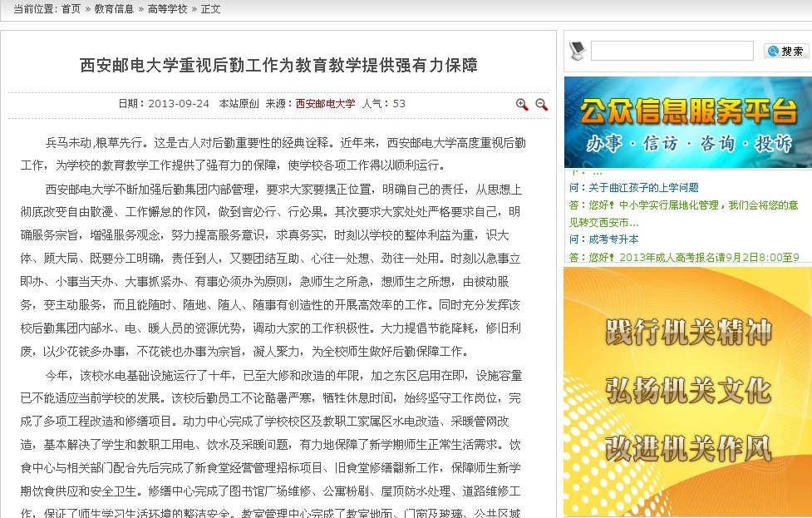Click the zoom-out magnifier icon
The image size is (812, 518).
point(541,104)
